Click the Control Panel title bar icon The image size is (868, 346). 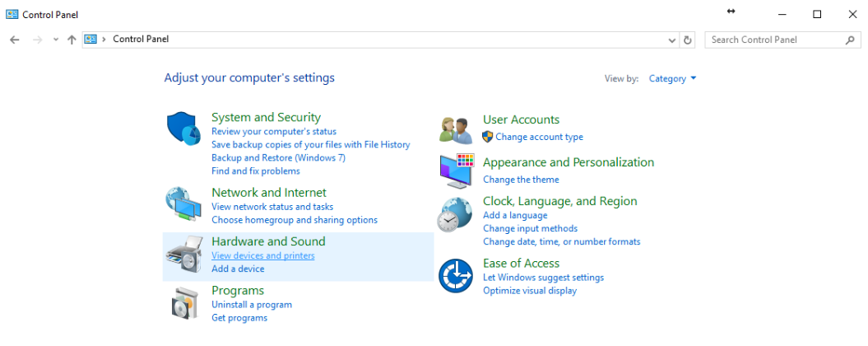pos(12,15)
